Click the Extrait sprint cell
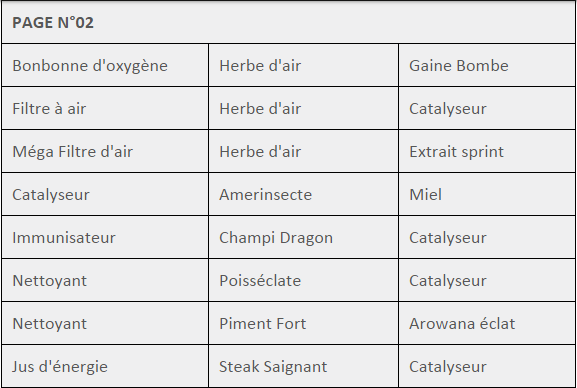577x388 pixels. [x=487, y=151]
